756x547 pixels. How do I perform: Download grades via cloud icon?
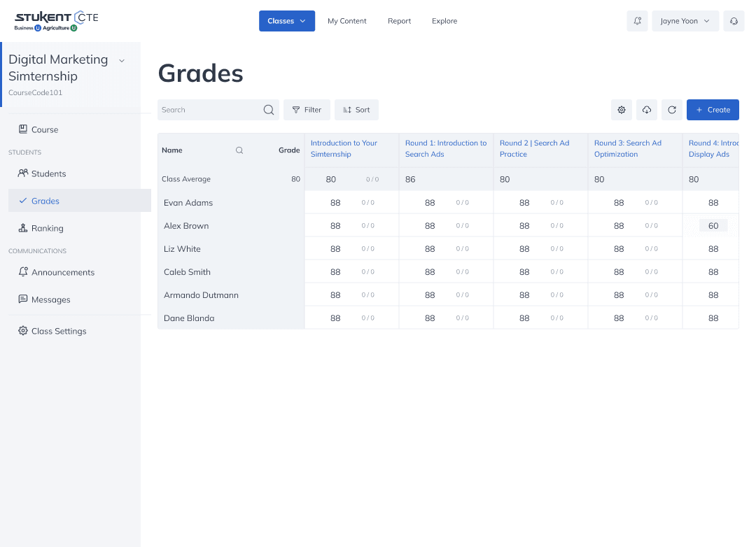(647, 110)
